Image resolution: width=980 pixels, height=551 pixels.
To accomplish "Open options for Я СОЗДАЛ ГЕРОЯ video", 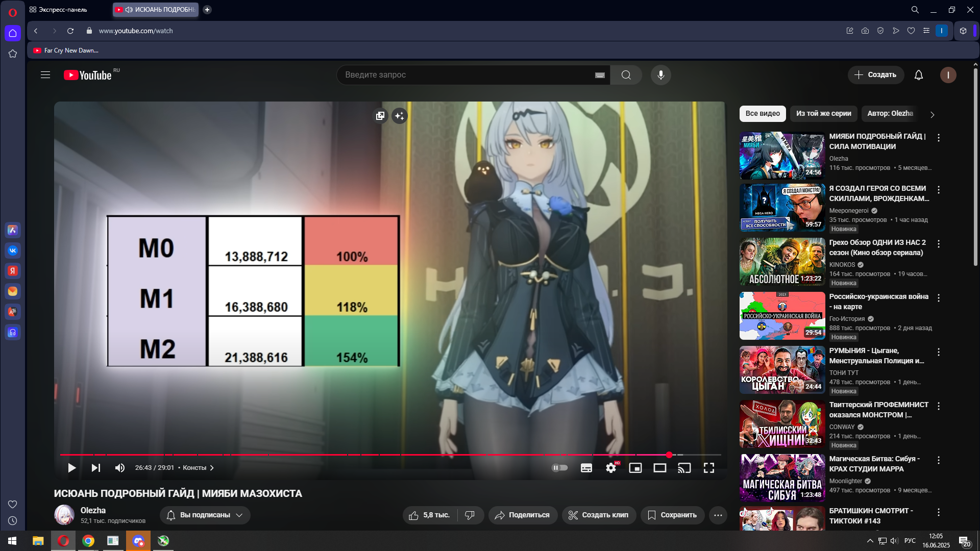I will (939, 190).
